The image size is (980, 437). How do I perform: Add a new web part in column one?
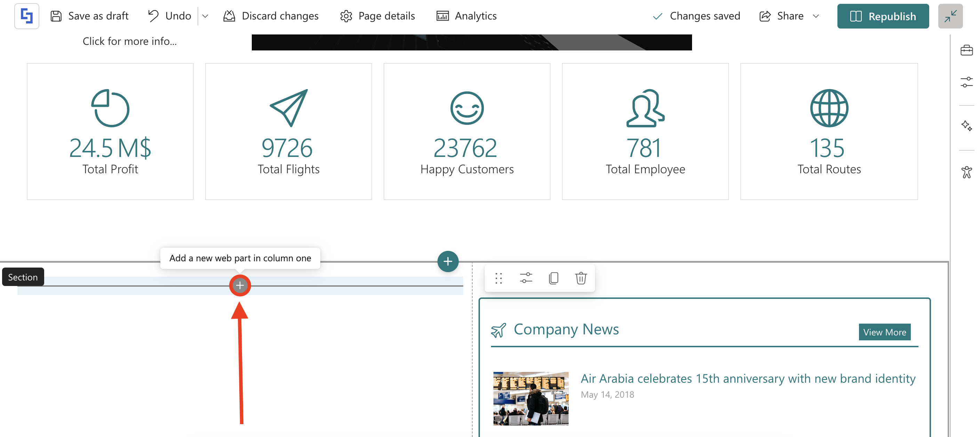pos(240,286)
